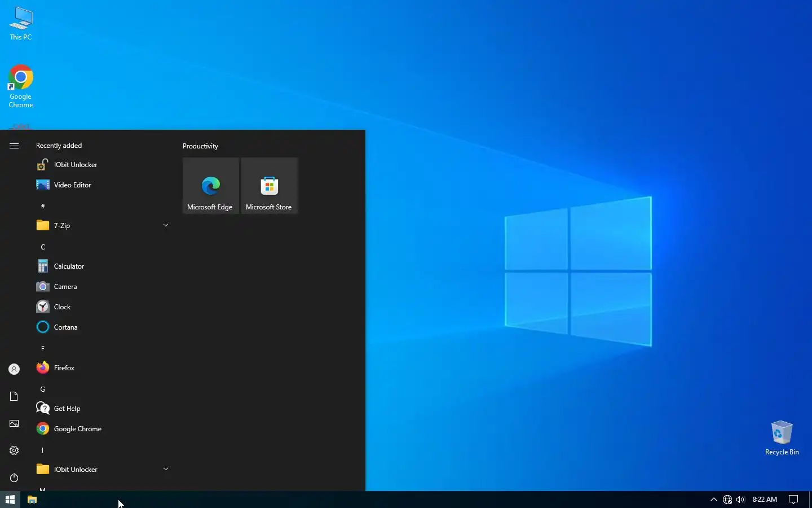812x508 pixels.
Task: Open Documents from Start sidebar
Action: click(14, 396)
